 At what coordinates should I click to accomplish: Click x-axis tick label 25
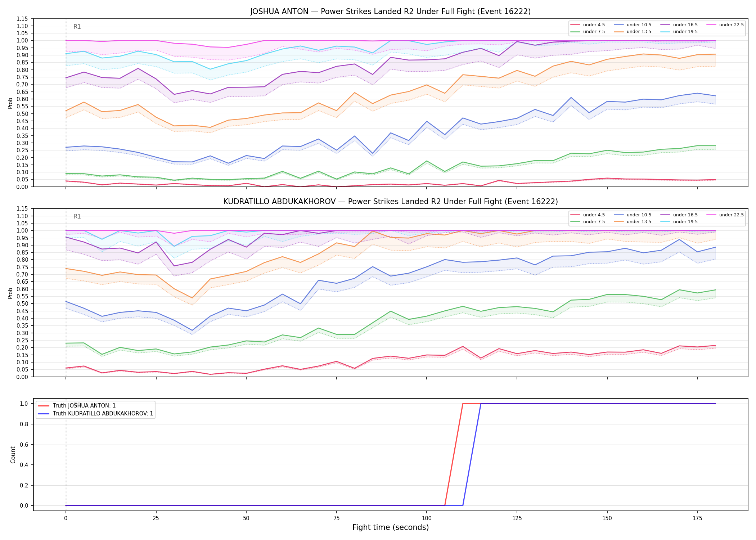click(156, 518)
